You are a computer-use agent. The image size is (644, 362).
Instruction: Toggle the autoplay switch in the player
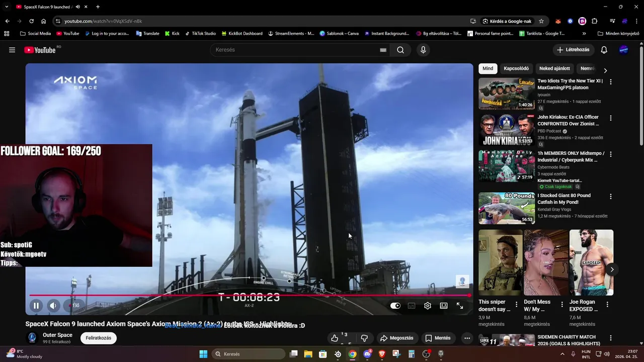click(395, 306)
